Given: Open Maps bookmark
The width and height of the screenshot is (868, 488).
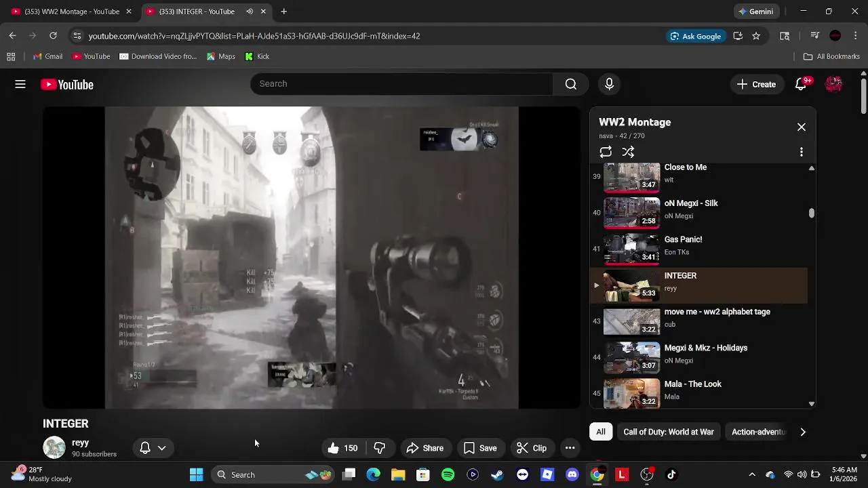Looking at the screenshot, I should (221, 56).
